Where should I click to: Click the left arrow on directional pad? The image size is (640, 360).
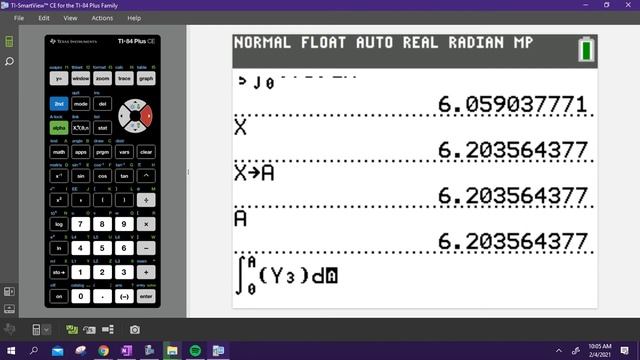click(x=123, y=116)
